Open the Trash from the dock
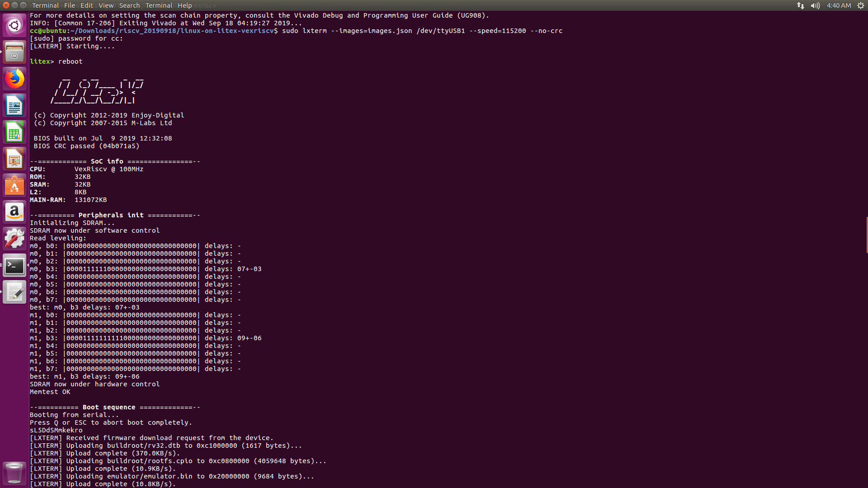The height and width of the screenshot is (488, 868). [x=14, y=473]
